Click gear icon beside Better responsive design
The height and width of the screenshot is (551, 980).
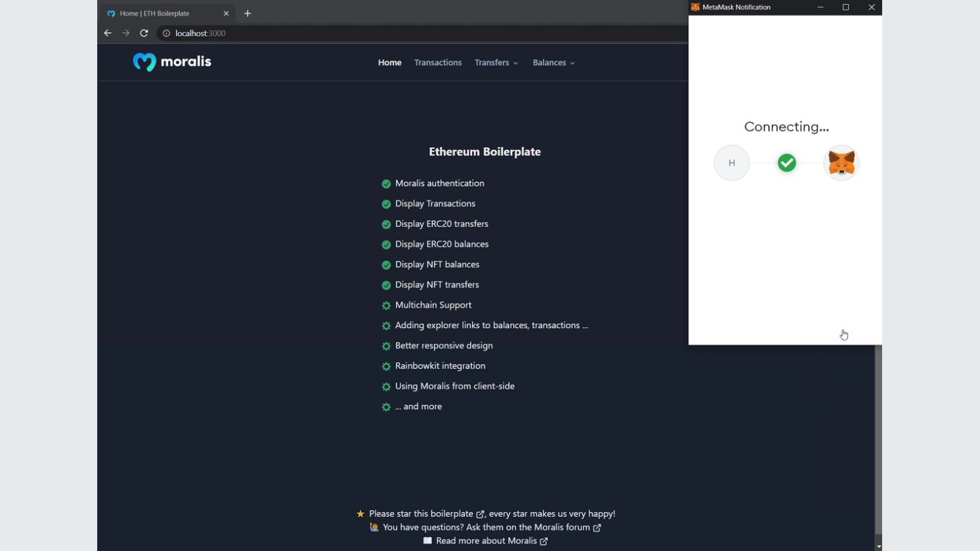click(386, 346)
